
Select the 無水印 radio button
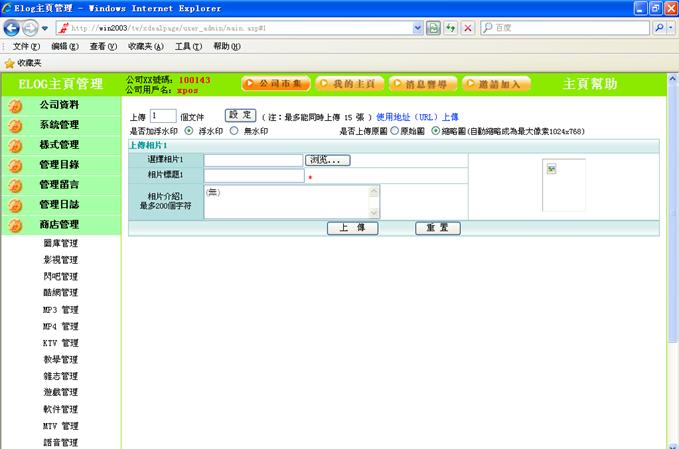click(x=234, y=131)
